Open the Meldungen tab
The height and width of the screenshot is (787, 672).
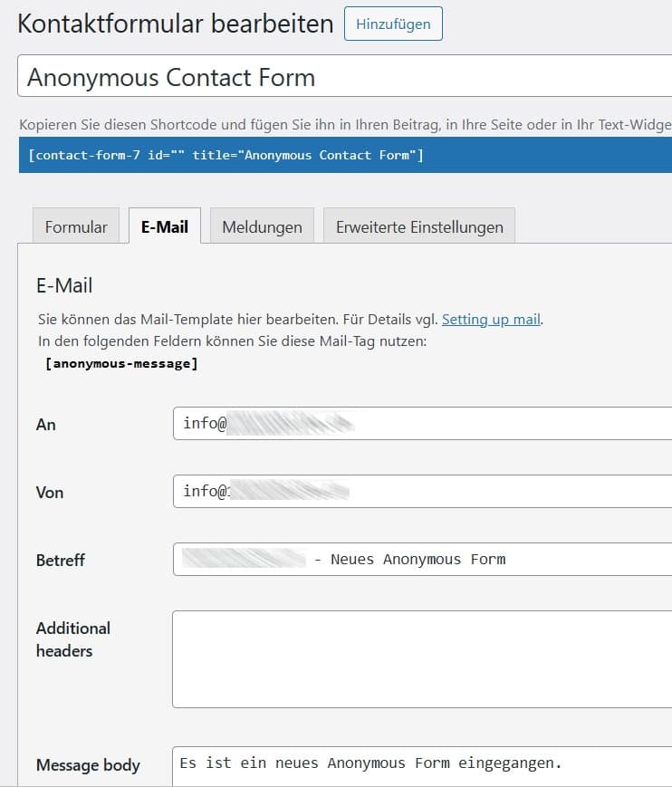point(262,226)
